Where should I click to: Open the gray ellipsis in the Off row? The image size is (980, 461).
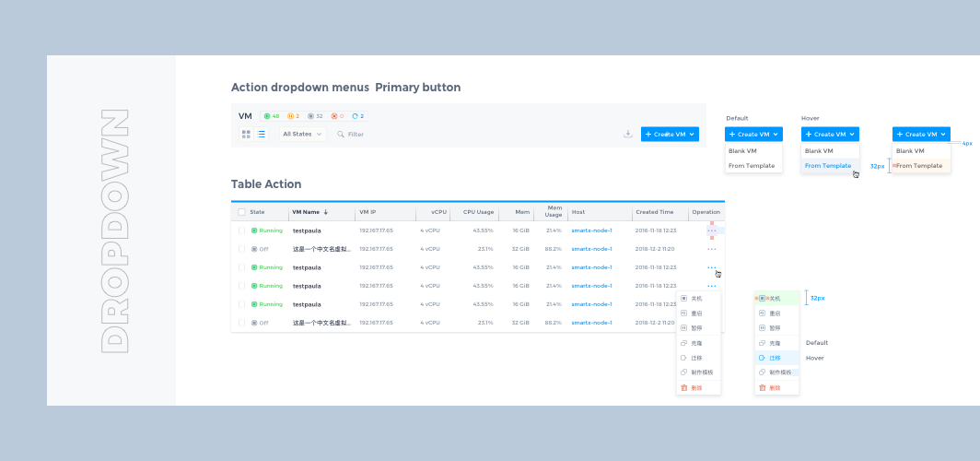point(712,249)
